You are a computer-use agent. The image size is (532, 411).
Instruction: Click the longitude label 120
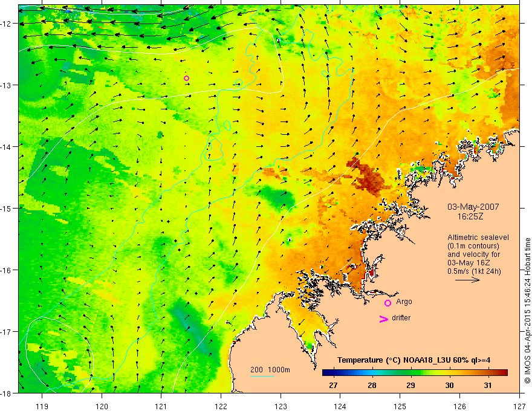(102, 406)
